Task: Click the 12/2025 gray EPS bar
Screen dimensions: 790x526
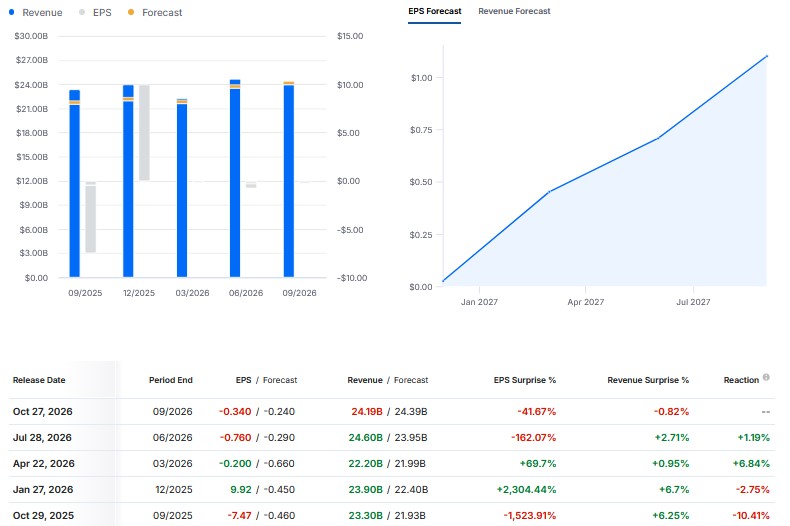Action: coord(144,133)
